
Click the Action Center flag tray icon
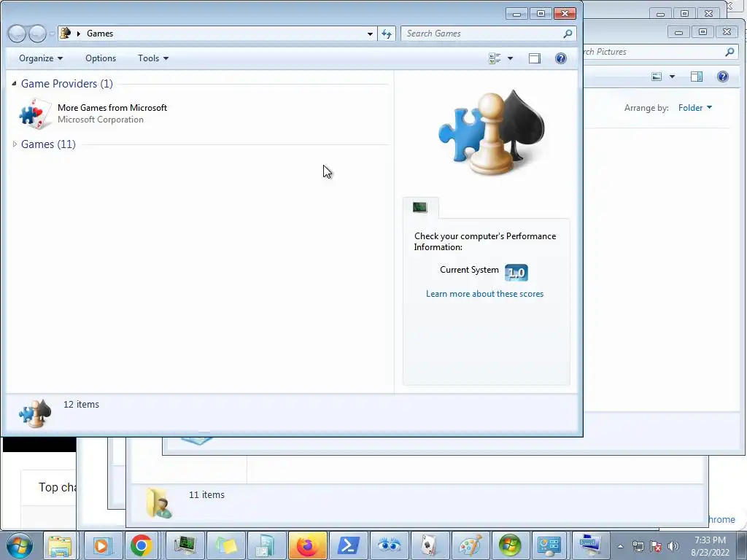[x=656, y=546]
